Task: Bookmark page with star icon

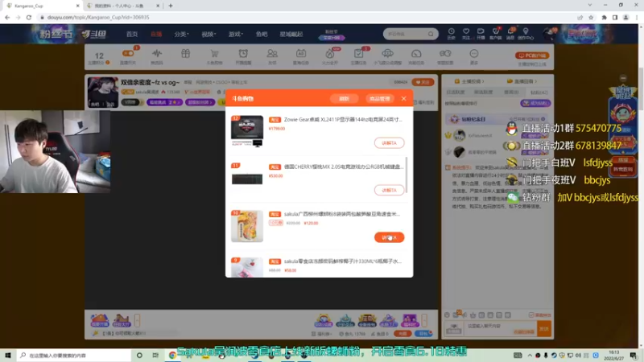Action: pos(591,17)
